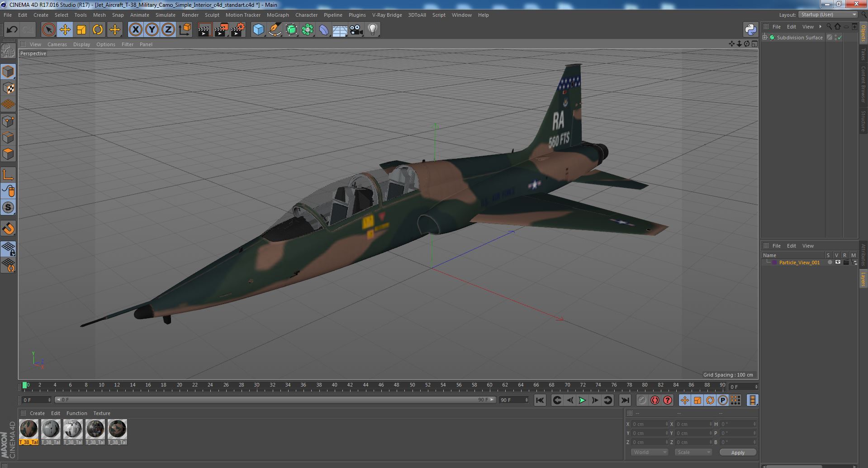Click end frame field 90 F
The height and width of the screenshot is (468, 868).
pyautogui.click(x=513, y=400)
